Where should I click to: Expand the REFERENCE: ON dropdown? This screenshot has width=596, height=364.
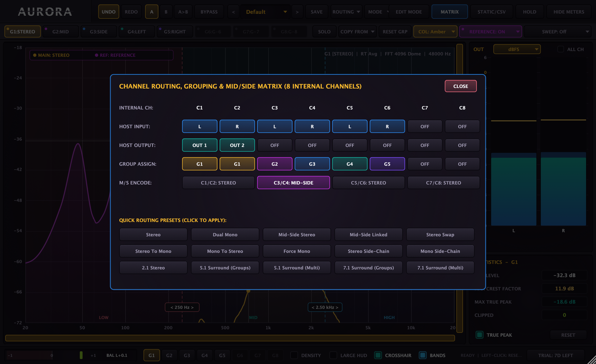[x=490, y=32]
